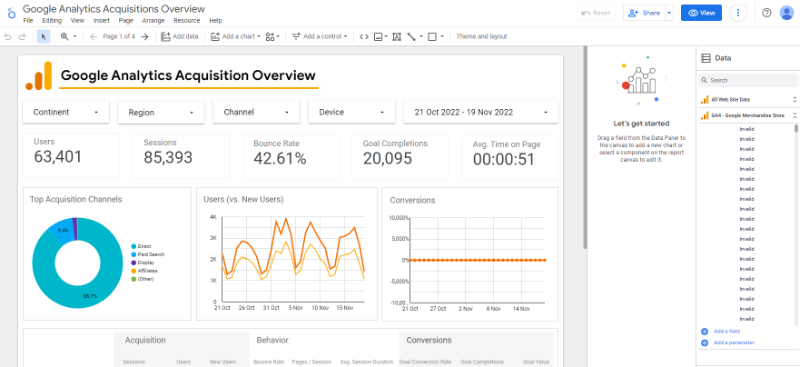Open the View menu
This screenshot has height=367, width=800.
[x=78, y=21]
